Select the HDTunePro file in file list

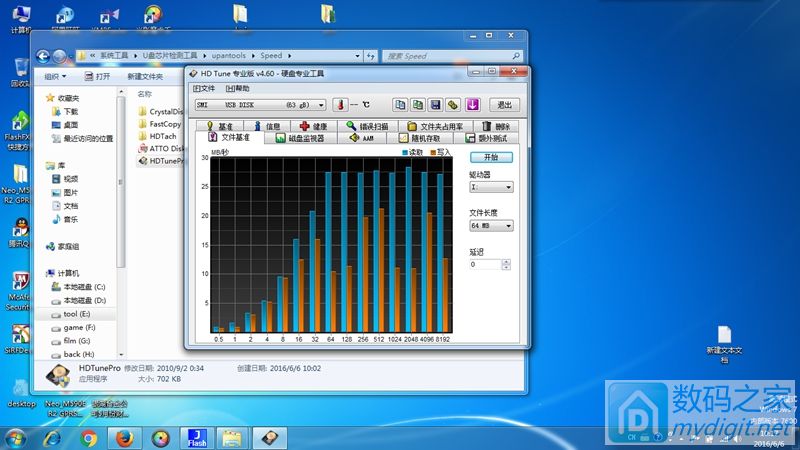161,161
